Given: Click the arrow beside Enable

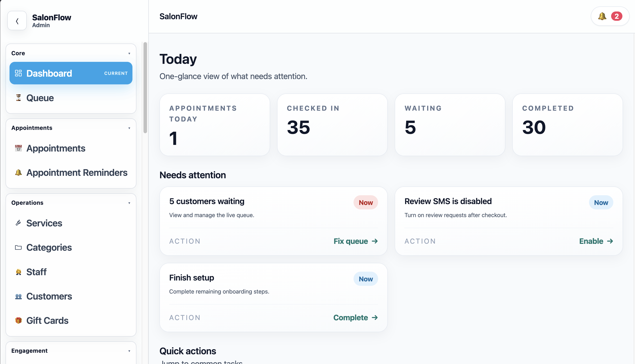Looking at the screenshot, I should tap(610, 241).
